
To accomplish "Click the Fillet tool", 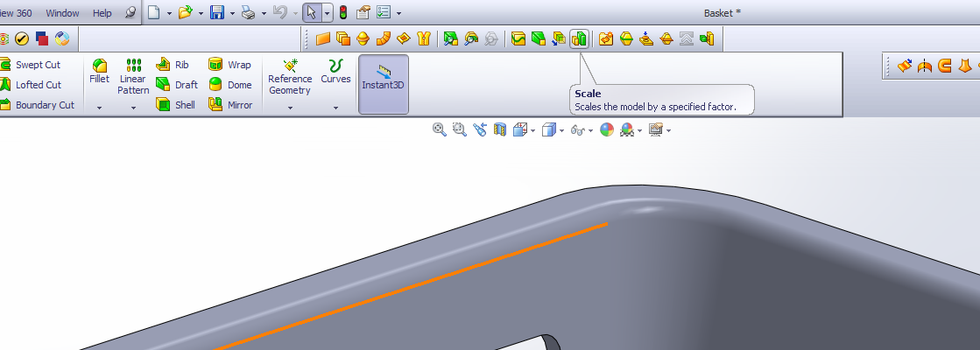I will coord(99,71).
